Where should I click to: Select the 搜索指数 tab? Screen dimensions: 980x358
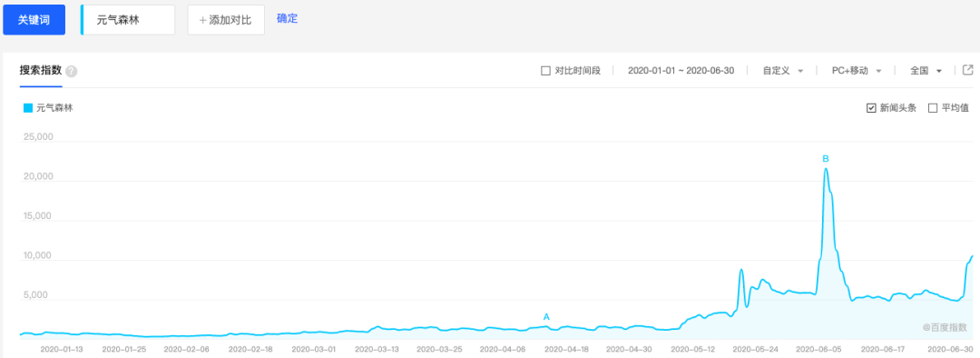tap(41, 71)
